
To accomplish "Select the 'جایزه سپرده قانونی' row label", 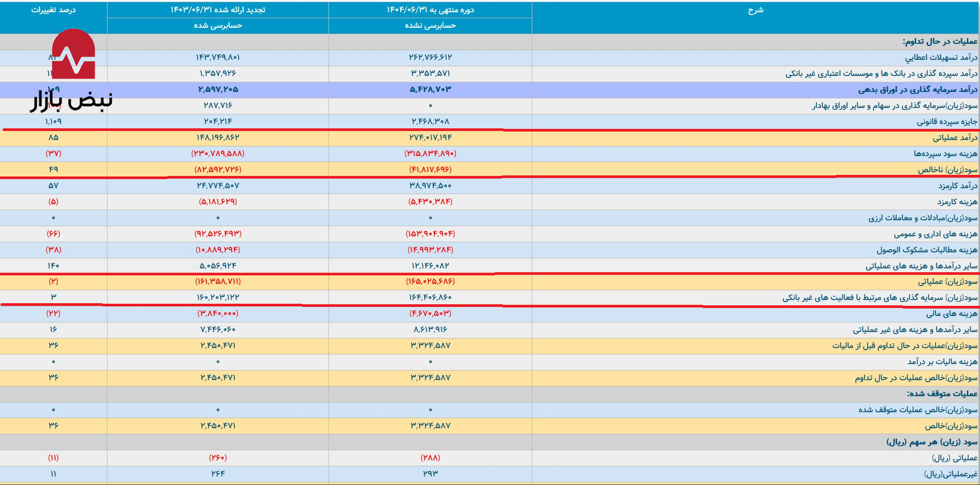I will [947, 121].
